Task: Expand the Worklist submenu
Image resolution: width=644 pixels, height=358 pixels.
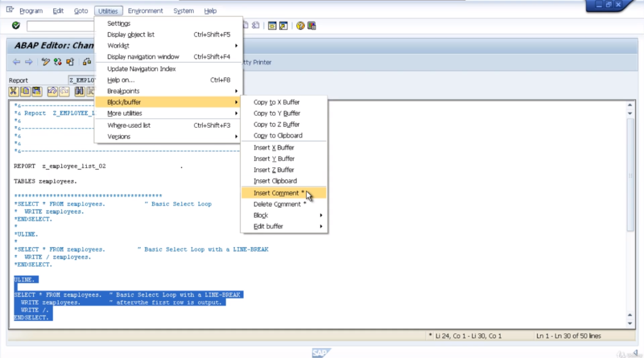Action: 169,46
